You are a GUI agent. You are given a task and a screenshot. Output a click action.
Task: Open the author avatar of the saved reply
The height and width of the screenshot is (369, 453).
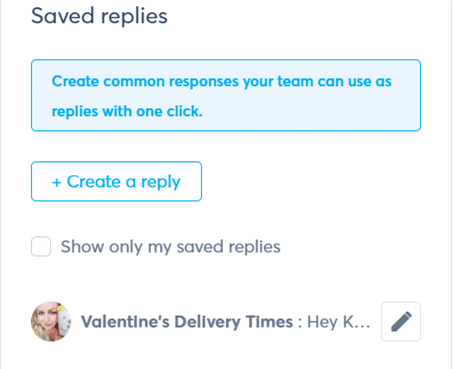51,321
